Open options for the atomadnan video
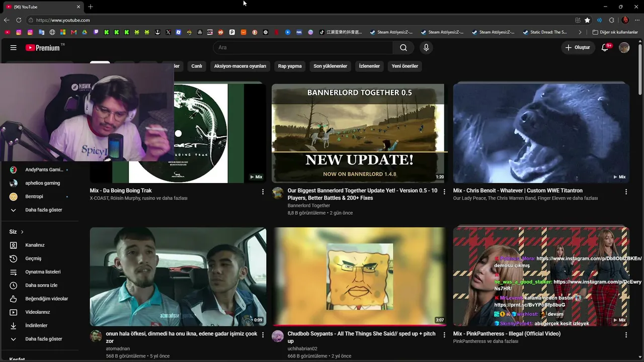644x362 pixels. pyautogui.click(x=263, y=335)
